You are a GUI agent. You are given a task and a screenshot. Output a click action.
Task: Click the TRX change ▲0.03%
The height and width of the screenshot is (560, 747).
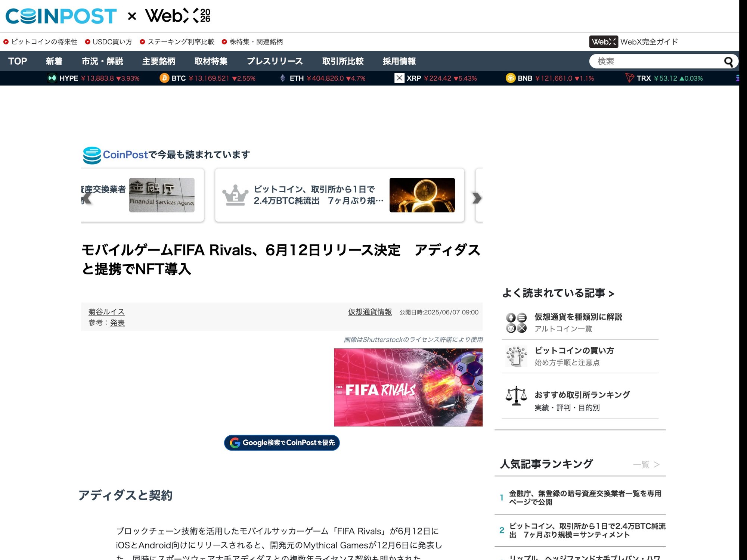(691, 78)
